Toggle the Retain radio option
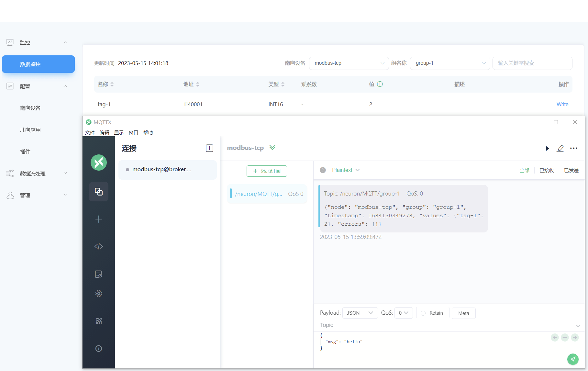 click(x=423, y=313)
